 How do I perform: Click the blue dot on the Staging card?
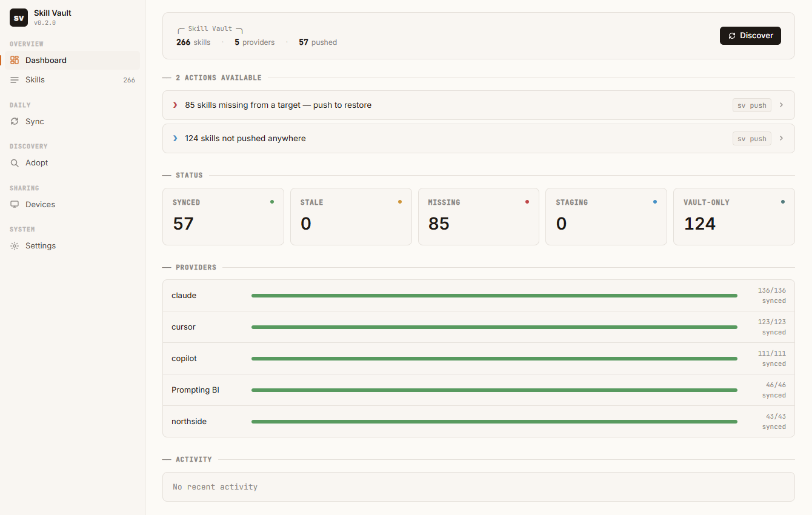[655, 202]
